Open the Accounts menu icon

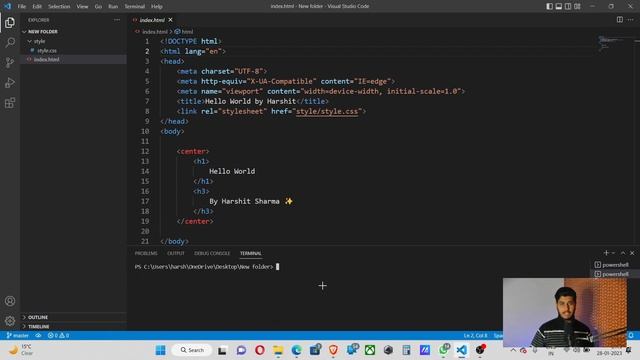[10, 301]
